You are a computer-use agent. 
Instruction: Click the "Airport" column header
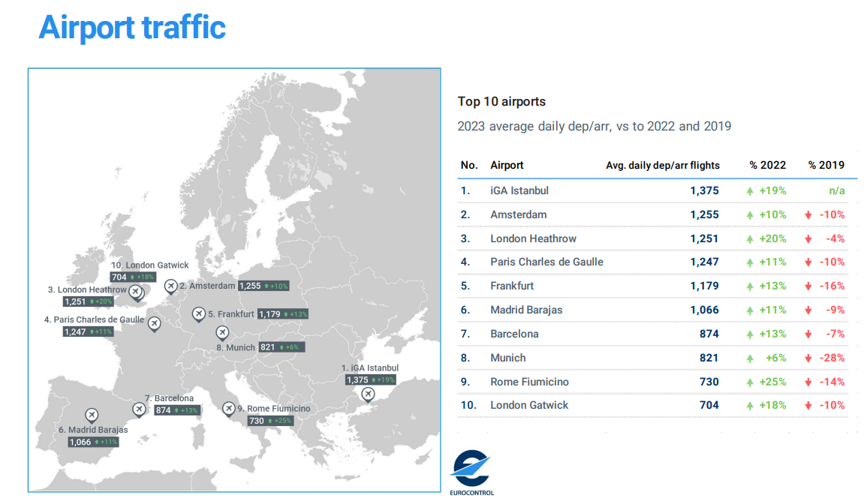click(507, 165)
